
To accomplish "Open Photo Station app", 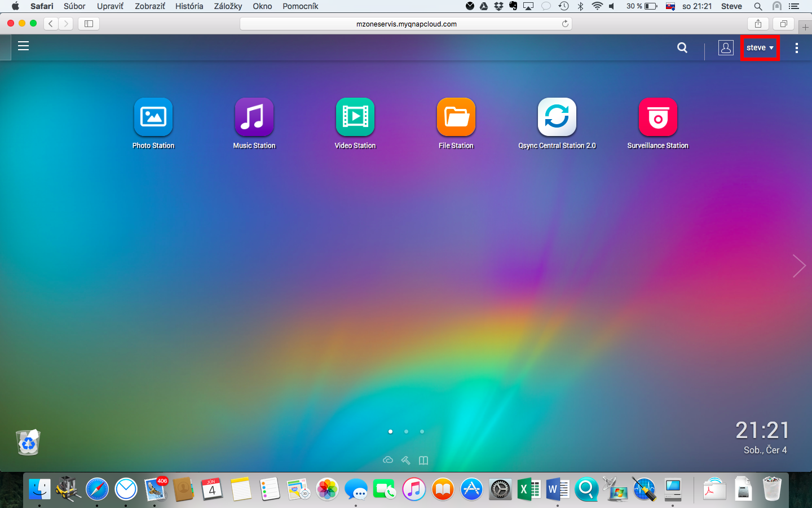I will click(153, 117).
